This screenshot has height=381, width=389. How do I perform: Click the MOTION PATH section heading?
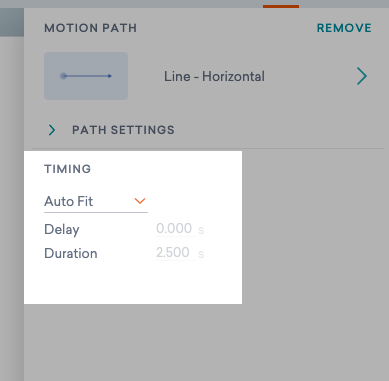[x=91, y=28]
